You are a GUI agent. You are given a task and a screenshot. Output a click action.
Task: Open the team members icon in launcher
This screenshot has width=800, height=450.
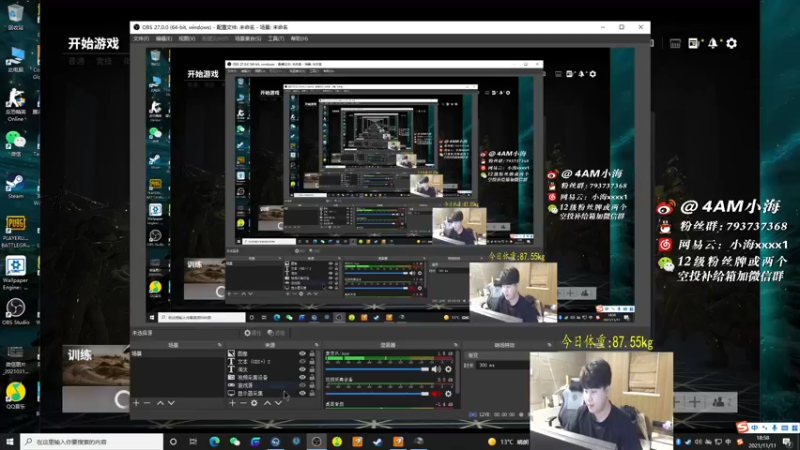point(719,402)
